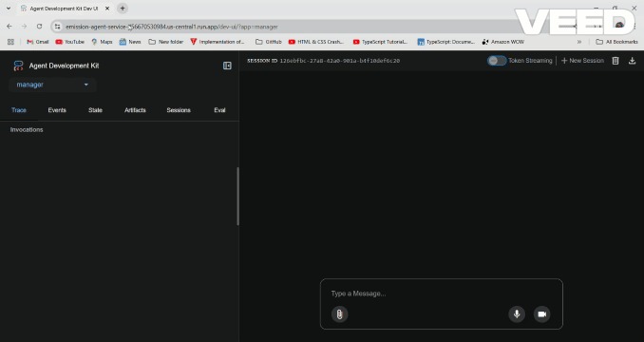Open the Artifacts tab
The image size is (644, 342).
(x=135, y=110)
